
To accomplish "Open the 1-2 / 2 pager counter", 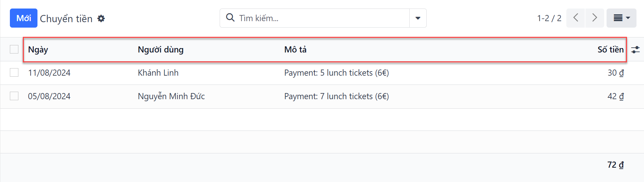I will pyautogui.click(x=549, y=18).
